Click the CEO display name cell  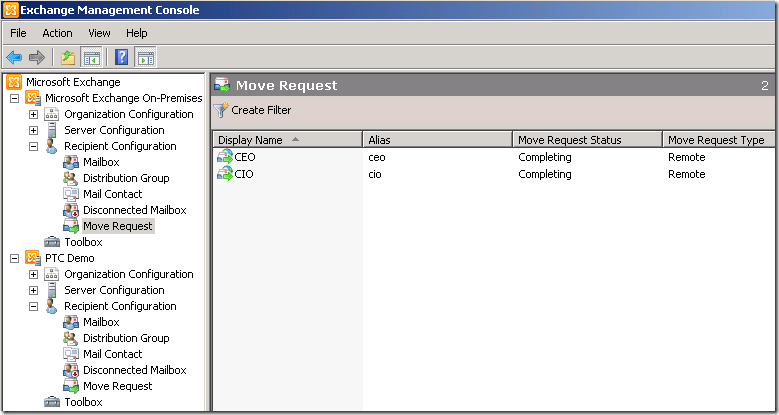[245, 157]
